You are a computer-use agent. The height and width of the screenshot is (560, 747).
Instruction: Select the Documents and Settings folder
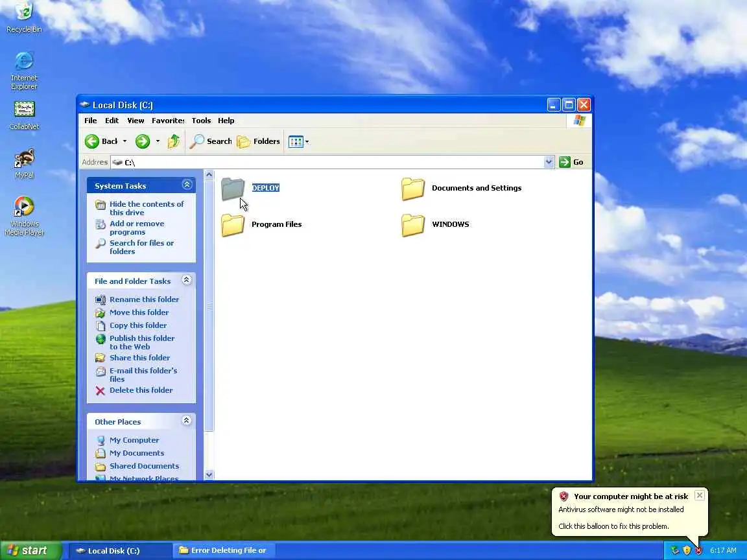(461, 189)
